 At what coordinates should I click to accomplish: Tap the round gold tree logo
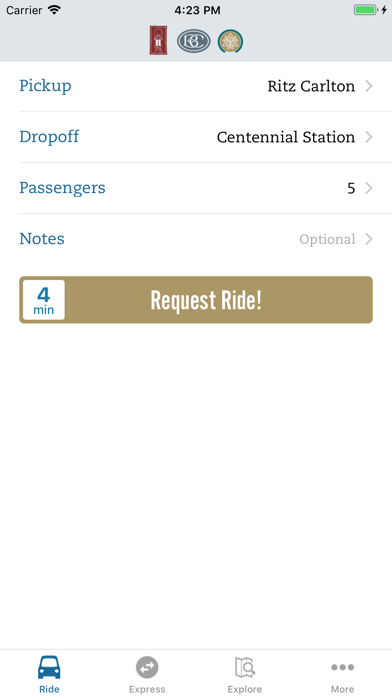coord(230,41)
